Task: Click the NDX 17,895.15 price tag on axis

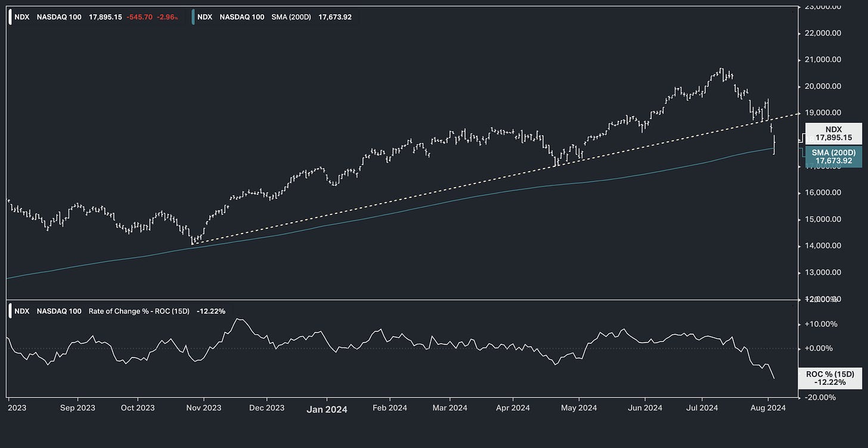Action: tap(834, 133)
